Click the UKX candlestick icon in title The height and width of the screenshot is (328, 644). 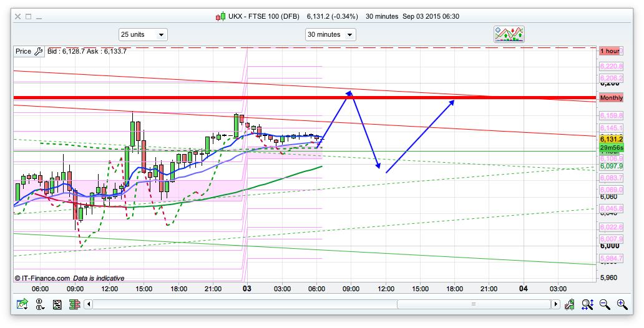pyautogui.click(x=220, y=17)
